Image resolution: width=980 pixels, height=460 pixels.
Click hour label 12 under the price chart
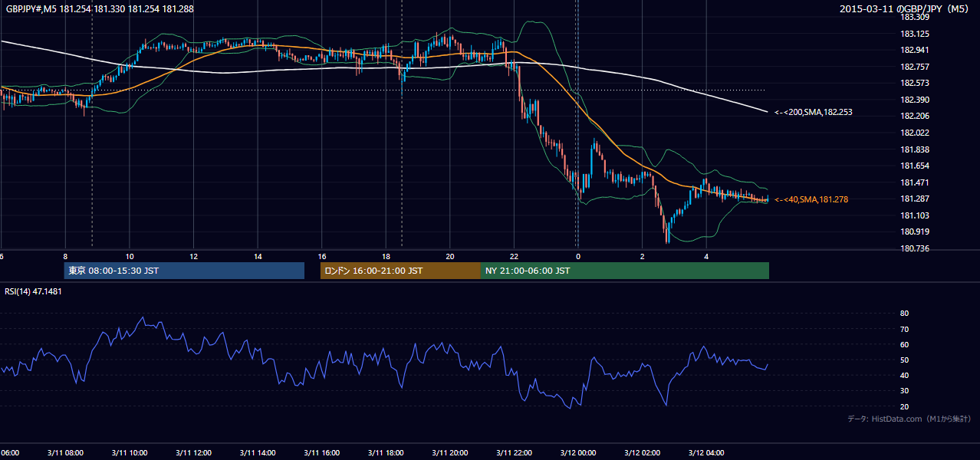click(x=193, y=256)
